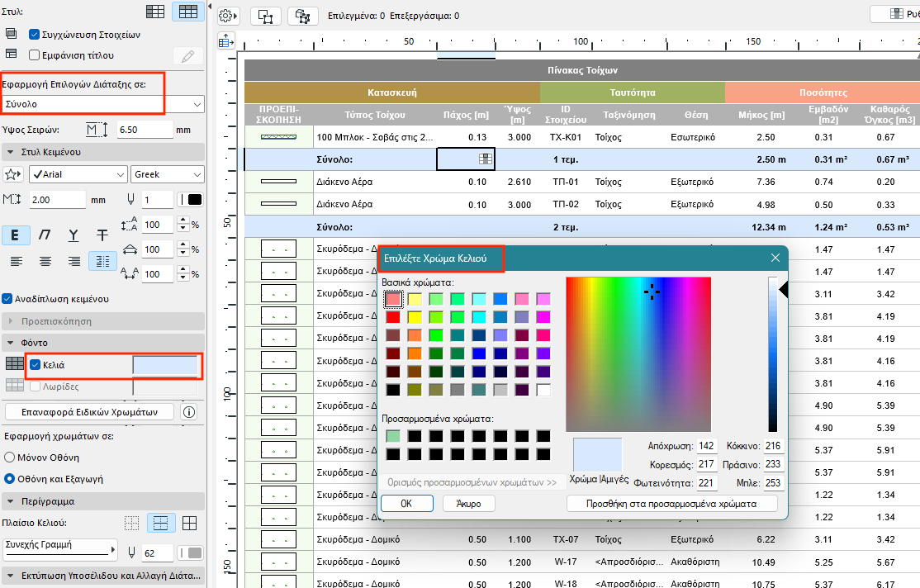The height and width of the screenshot is (588, 920).
Task: Open the Σύνολο layout options dropdown
Action: [102, 104]
